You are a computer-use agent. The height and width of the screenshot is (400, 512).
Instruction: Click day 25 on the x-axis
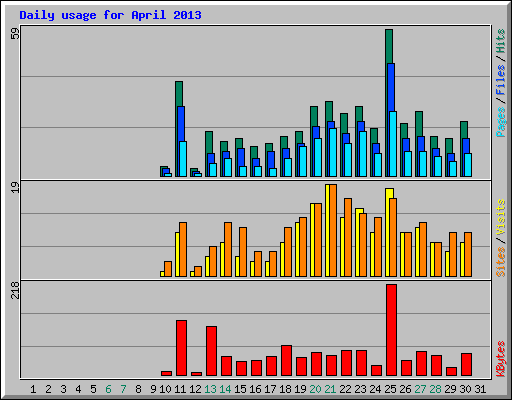(x=390, y=389)
